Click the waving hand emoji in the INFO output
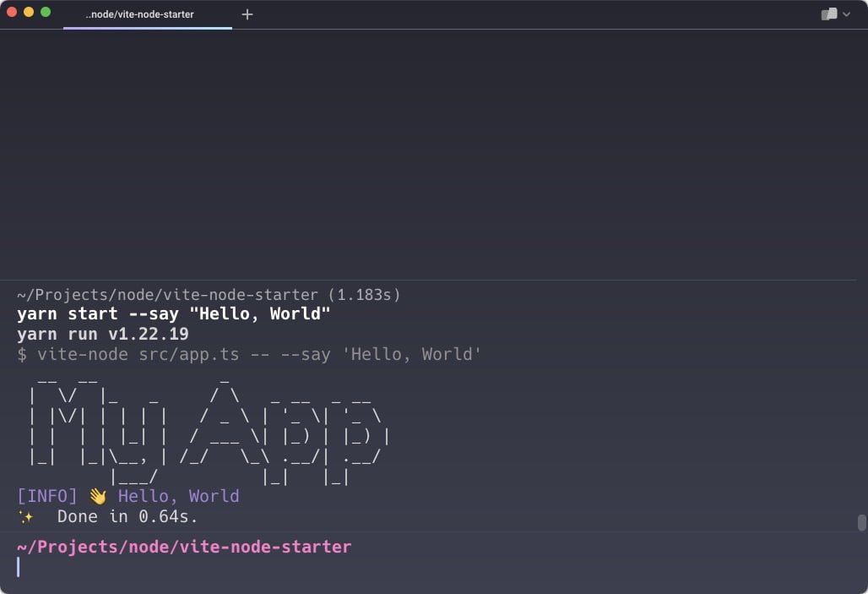Screen dimensions: 868x594 pos(98,495)
